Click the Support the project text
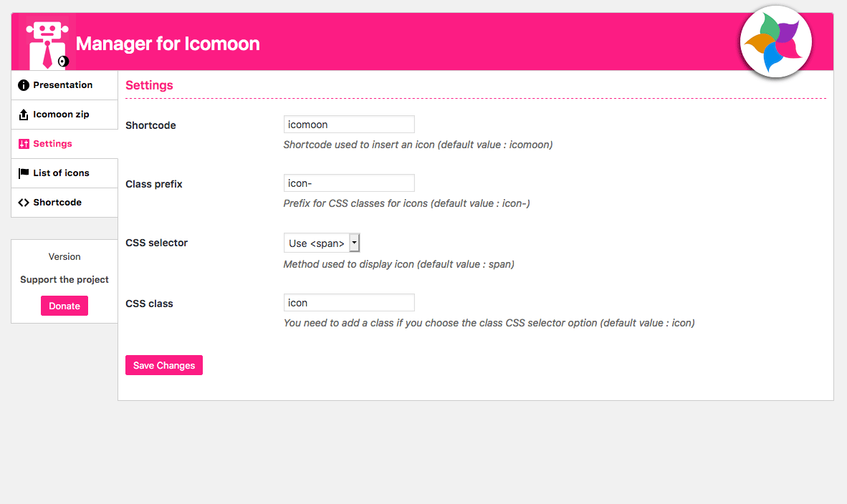This screenshot has width=847, height=504. coord(64,280)
